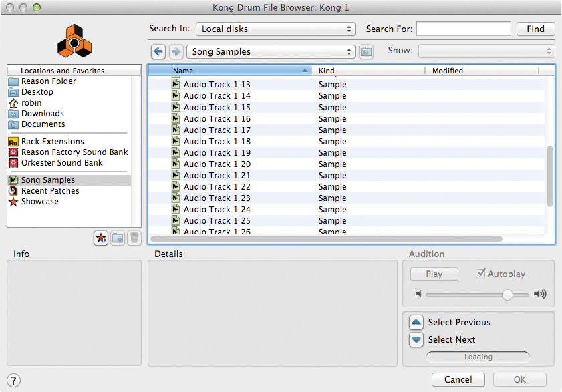Click the sample icon for Audio Track 1 21
The height and width of the screenshot is (392, 562).
pos(176,175)
